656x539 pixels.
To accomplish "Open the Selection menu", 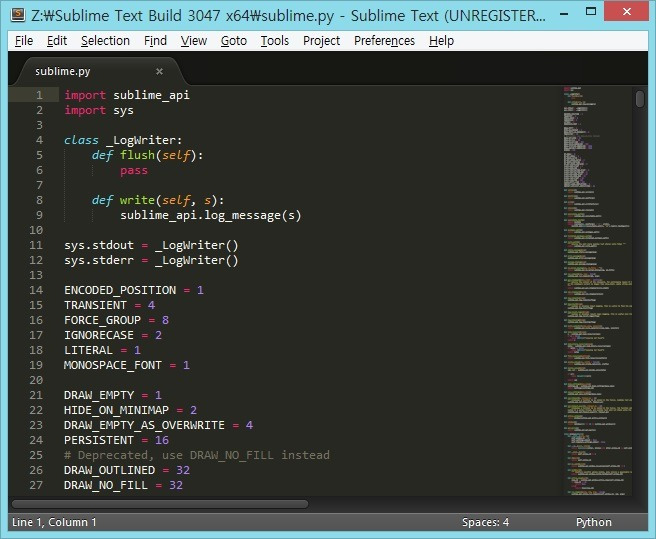I will 105,41.
